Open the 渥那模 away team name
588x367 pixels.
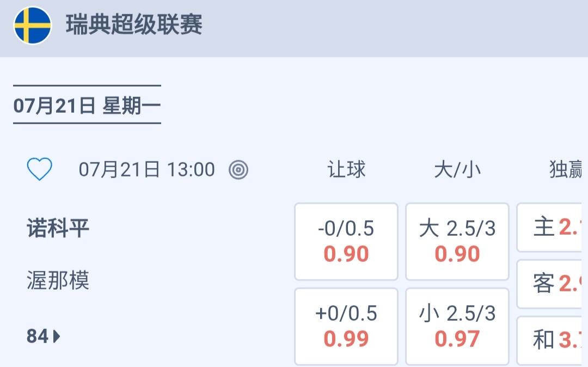[x=58, y=280]
